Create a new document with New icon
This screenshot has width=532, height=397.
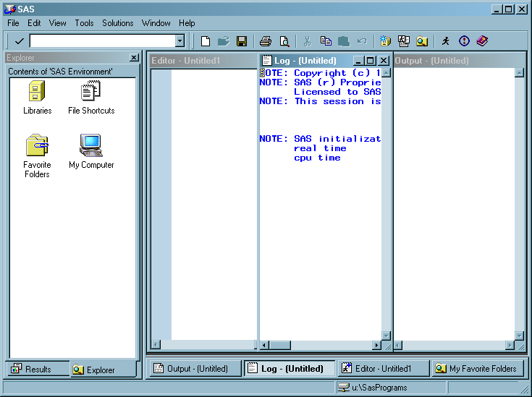[x=206, y=41]
